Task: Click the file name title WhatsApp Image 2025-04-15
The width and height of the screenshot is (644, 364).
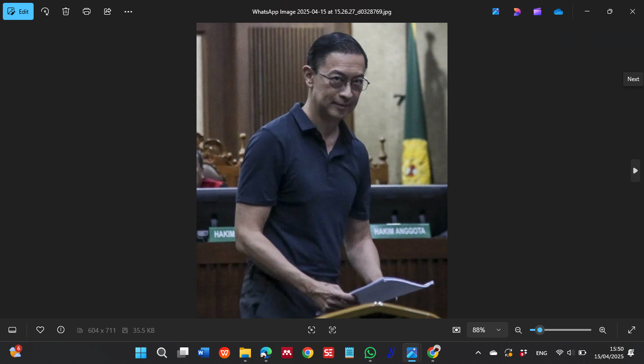Action: coord(322,12)
